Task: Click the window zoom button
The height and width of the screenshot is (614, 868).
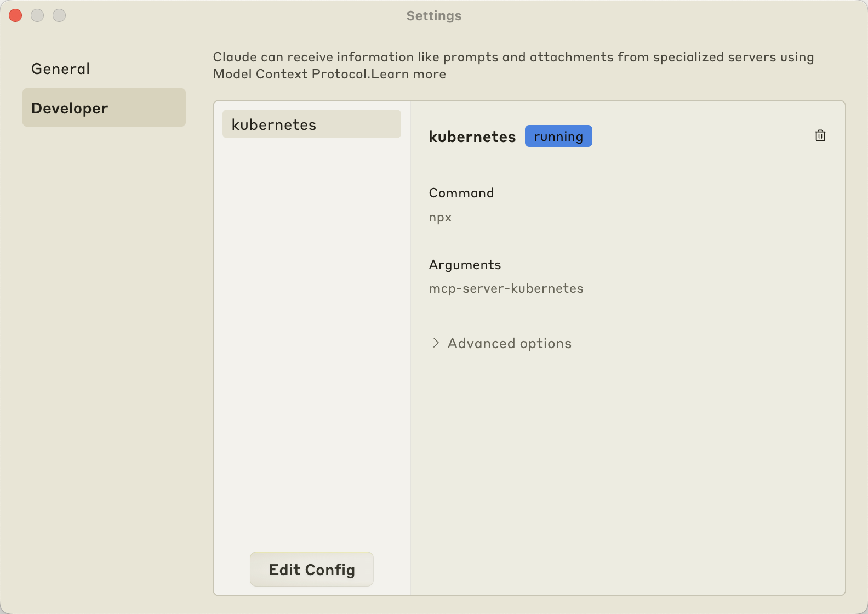Action: 59,15
